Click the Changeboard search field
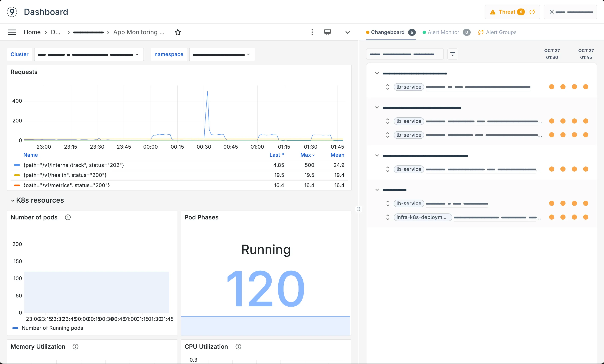The height and width of the screenshot is (364, 604). click(405, 54)
